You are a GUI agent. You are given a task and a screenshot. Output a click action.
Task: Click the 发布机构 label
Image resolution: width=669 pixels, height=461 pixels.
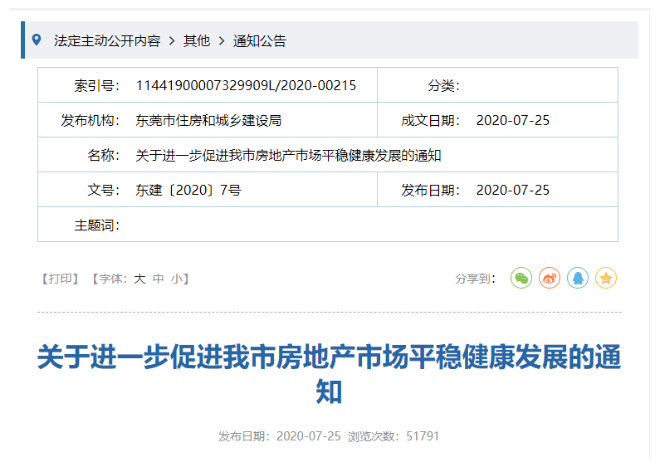(90, 120)
